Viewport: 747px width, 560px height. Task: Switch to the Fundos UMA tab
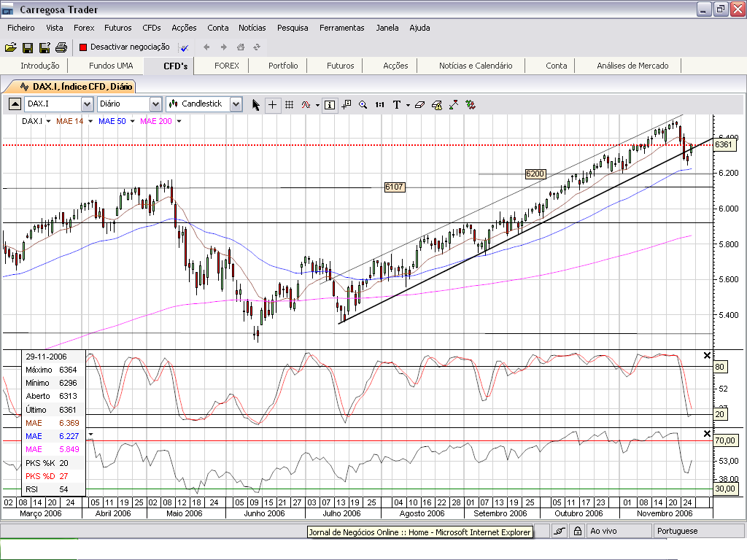click(x=111, y=66)
